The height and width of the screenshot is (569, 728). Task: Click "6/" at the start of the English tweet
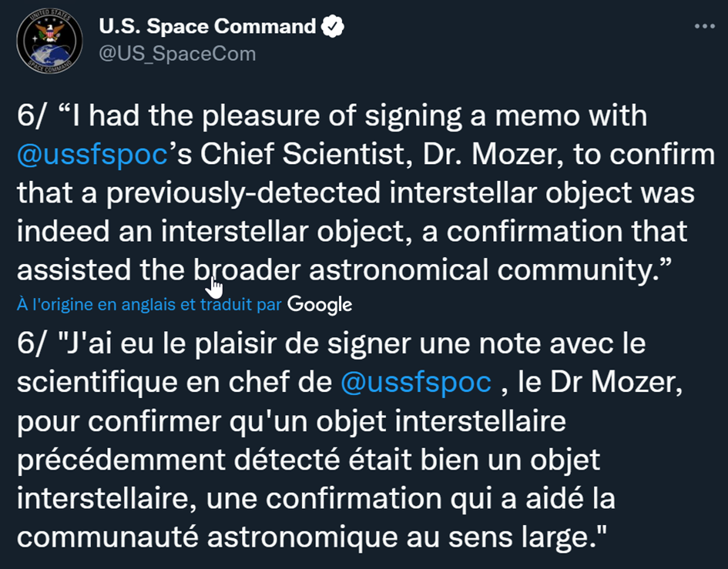(x=32, y=115)
